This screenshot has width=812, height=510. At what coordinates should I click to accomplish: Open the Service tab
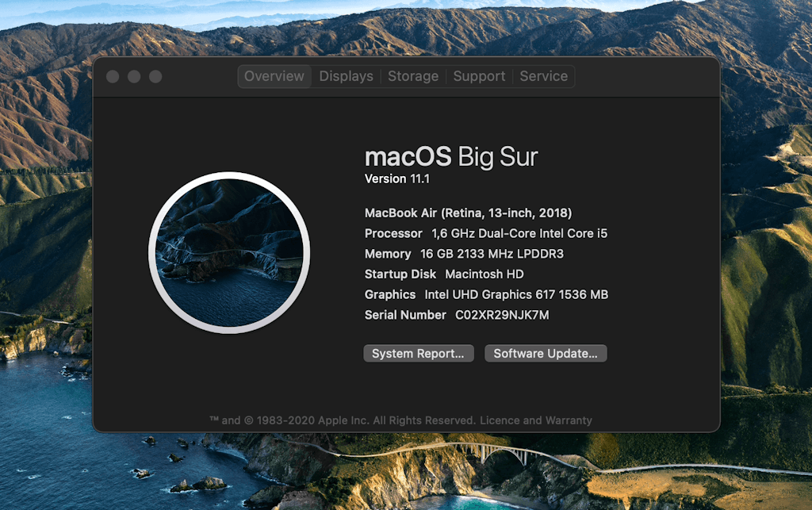544,76
